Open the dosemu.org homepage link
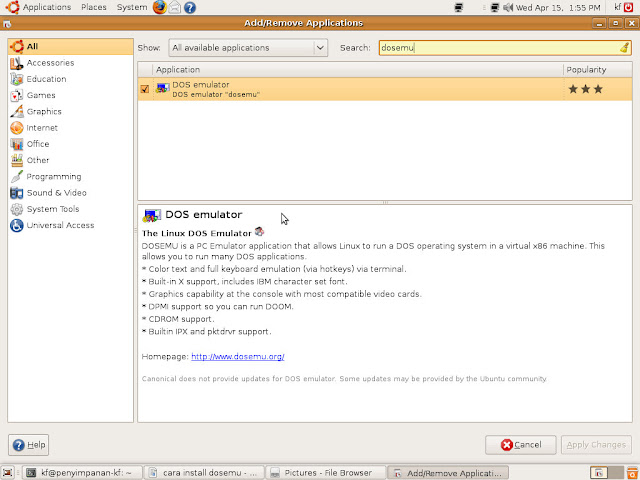Image resolution: width=640 pixels, height=480 pixels. click(238, 356)
